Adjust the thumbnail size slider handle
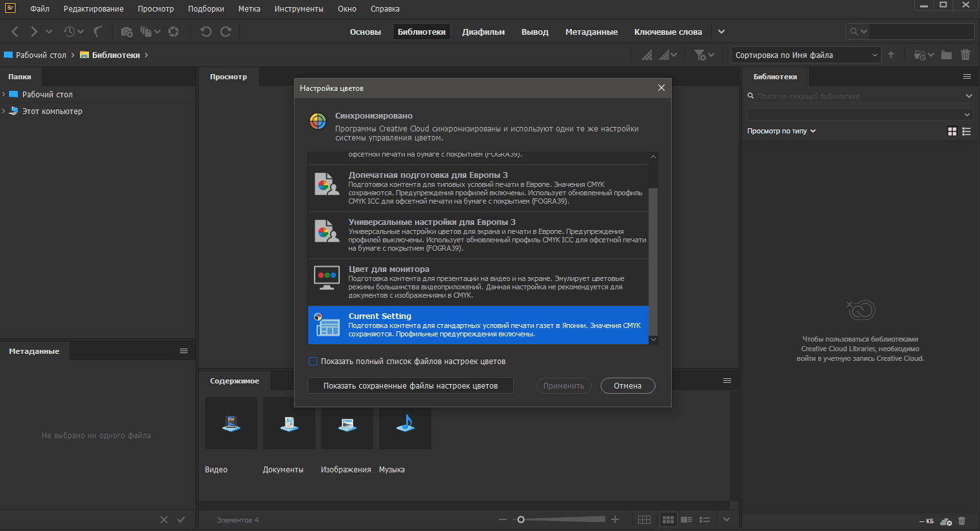The height and width of the screenshot is (531, 980). (521, 519)
